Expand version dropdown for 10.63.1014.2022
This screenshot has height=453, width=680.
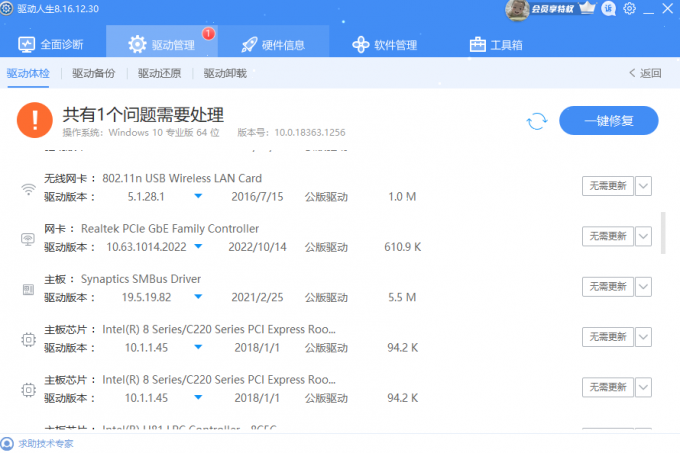(x=198, y=247)
